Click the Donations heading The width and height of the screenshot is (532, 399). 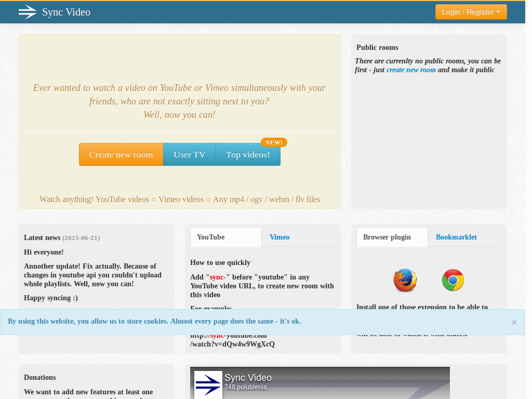coord(39,377)
